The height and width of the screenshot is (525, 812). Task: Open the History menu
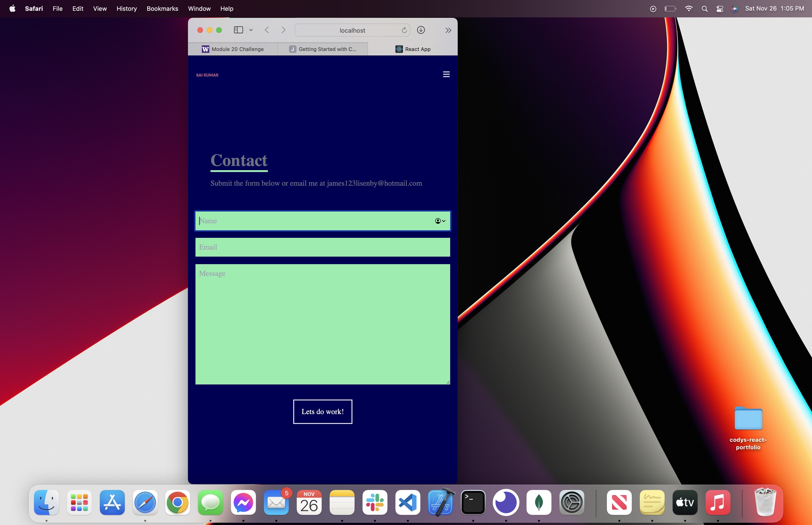(126, 8)
